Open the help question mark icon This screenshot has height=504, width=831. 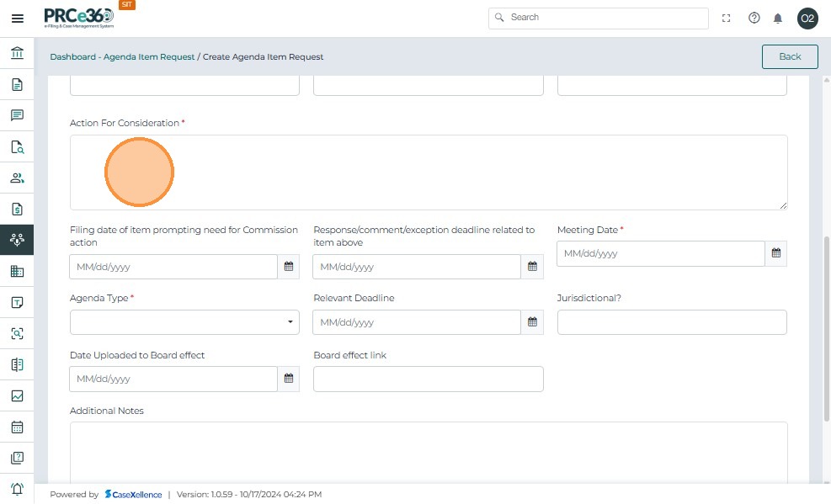coord(754,19)
